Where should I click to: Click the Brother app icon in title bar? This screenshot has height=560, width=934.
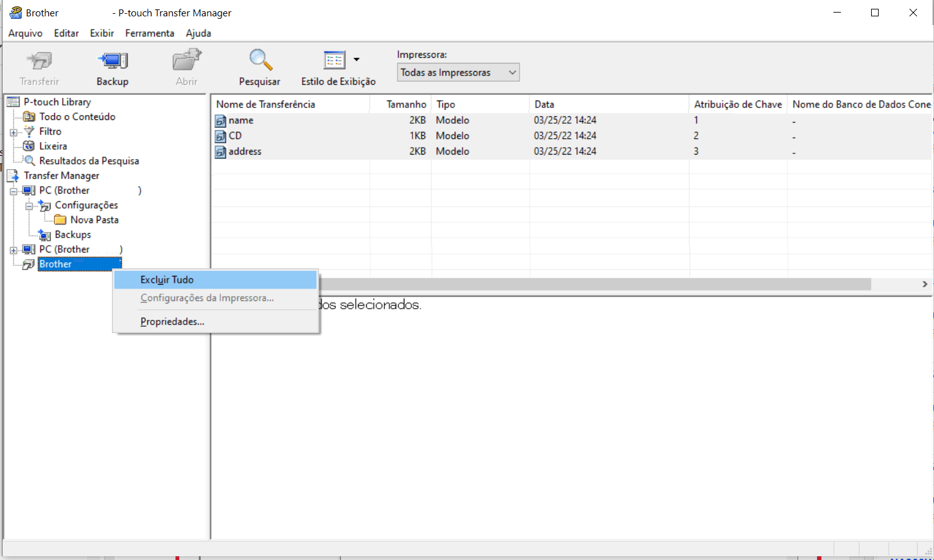click(16, 13)
